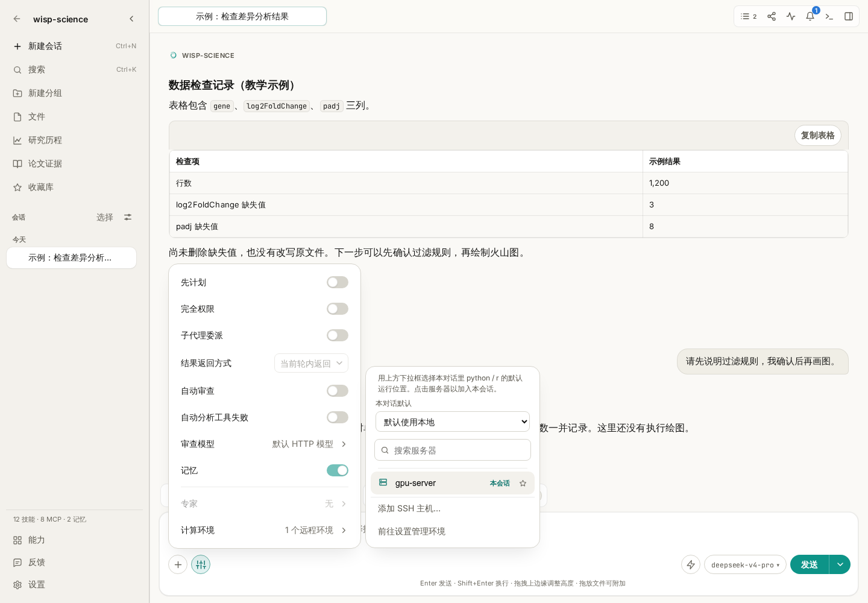868x603 pixels.
Task: Click the gpu-server server icon
Action: pyautogui.click(x=383, y=482)
